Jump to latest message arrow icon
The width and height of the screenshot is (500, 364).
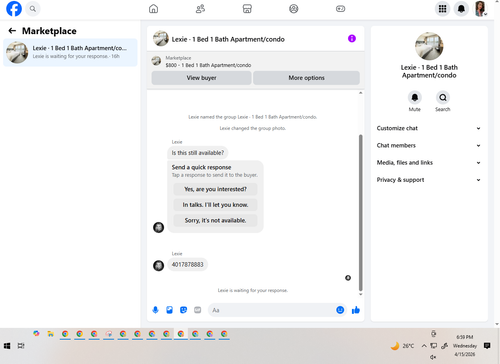pos(348,278)
